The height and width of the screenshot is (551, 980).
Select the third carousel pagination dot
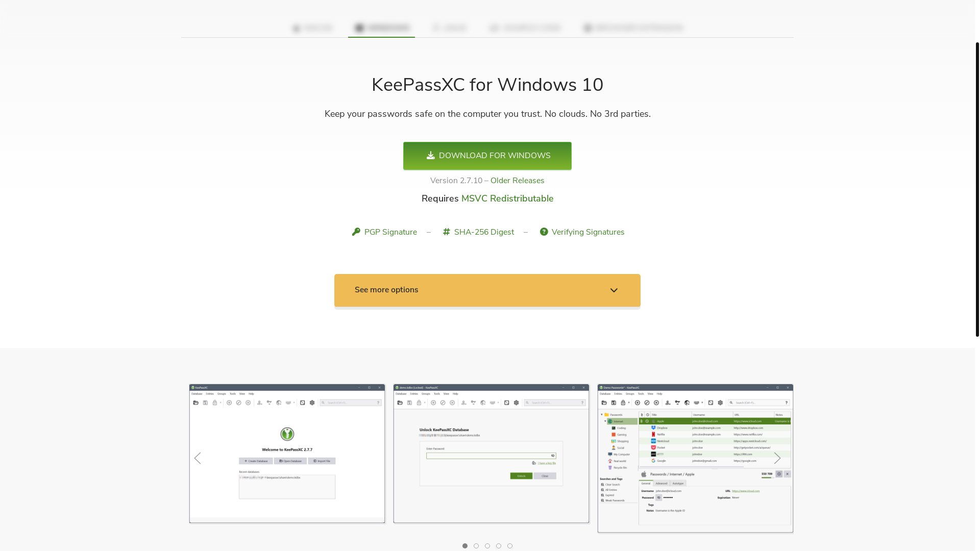(x=487, y=546)
